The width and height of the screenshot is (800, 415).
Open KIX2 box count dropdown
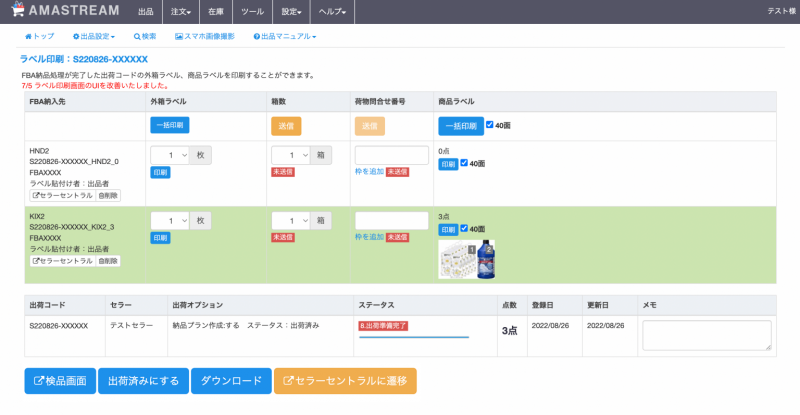(x=290, y=221)
